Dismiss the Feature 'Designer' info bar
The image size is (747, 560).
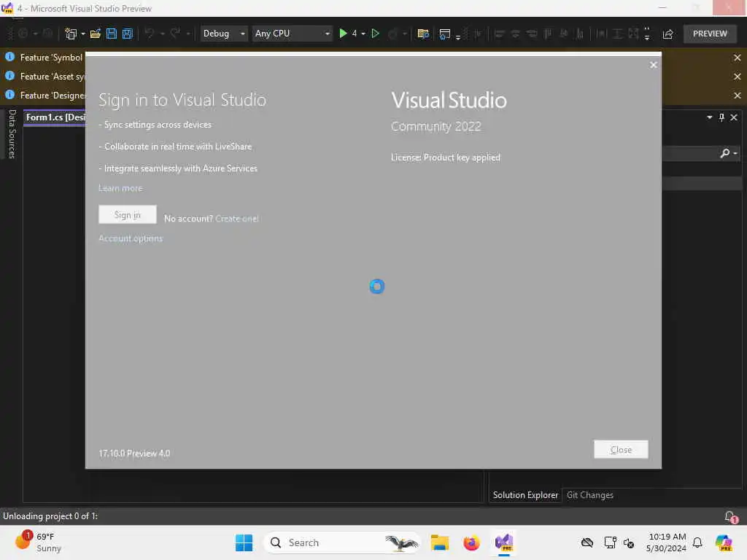click(x=738, y=96)
